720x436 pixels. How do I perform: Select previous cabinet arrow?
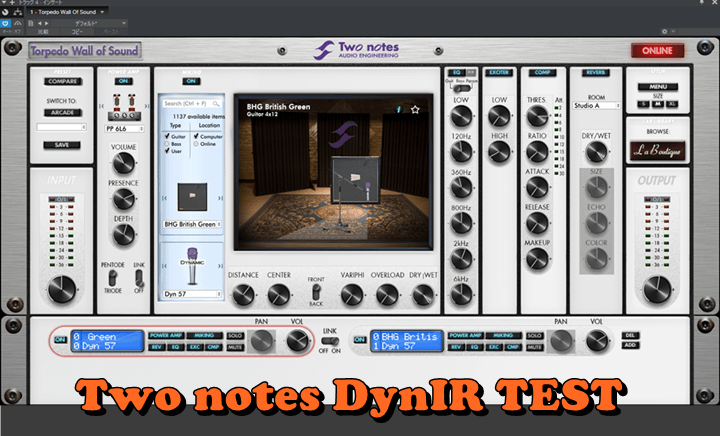pyautogui.click(x=164, y=198)
